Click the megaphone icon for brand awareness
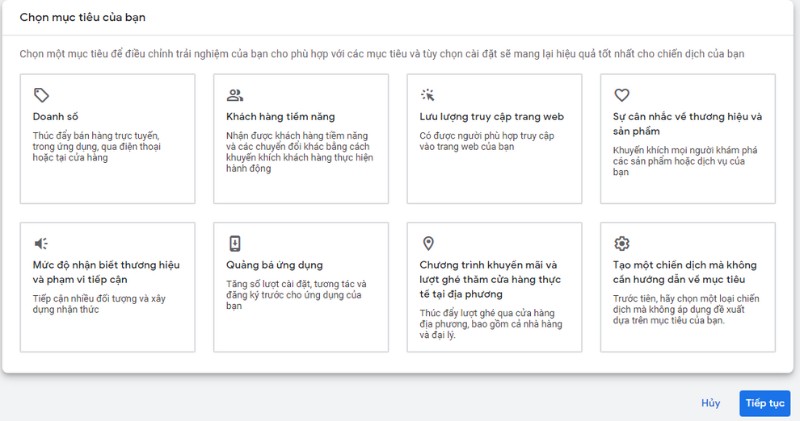The width and height of the screenshot is (800, 421). pos(41,243)
